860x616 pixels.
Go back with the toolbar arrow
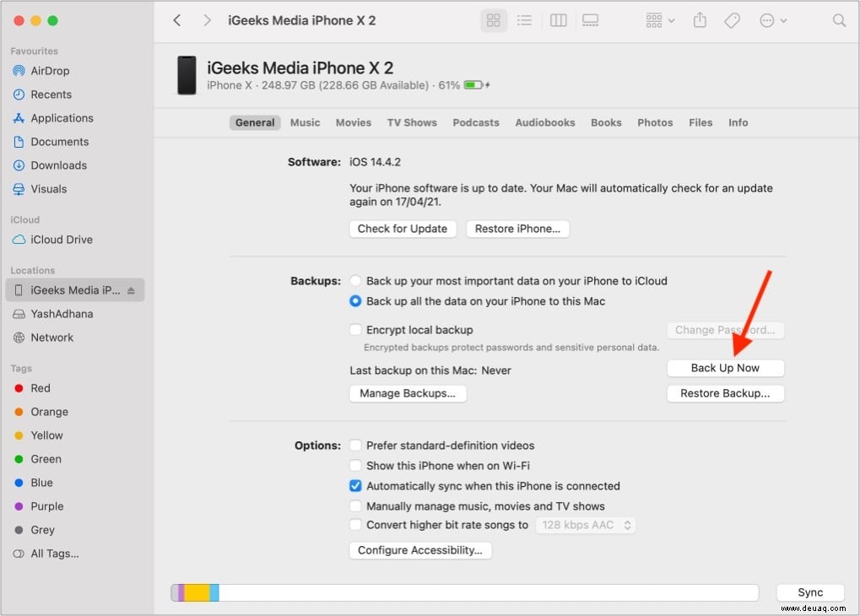coord(176,20)
